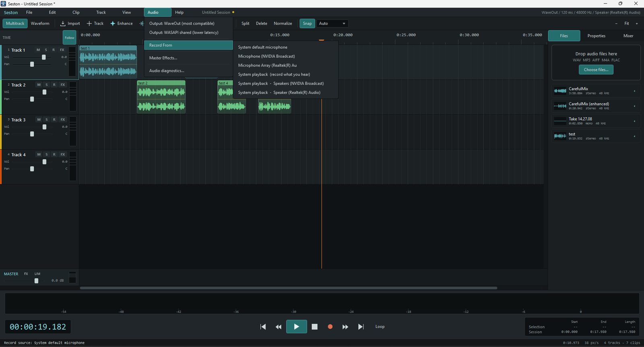This screenshot has height=347, width=644.
Task: Click the Delete button
Action: (262, 23)
